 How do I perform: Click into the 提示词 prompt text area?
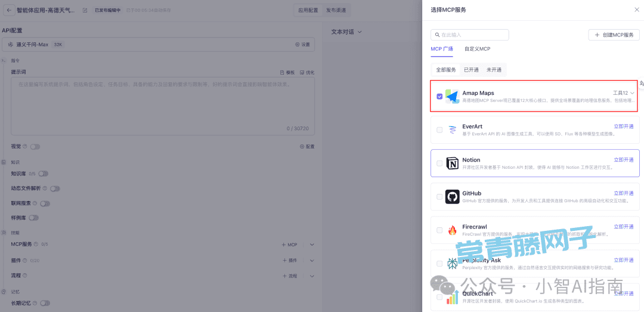pos(163,106)
